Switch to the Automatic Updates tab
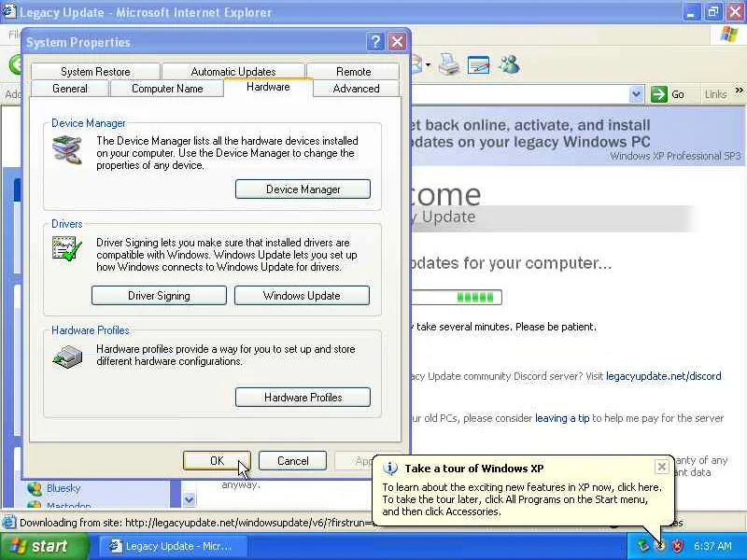This screenshot has width=747, height=560. tap(233, 72)
